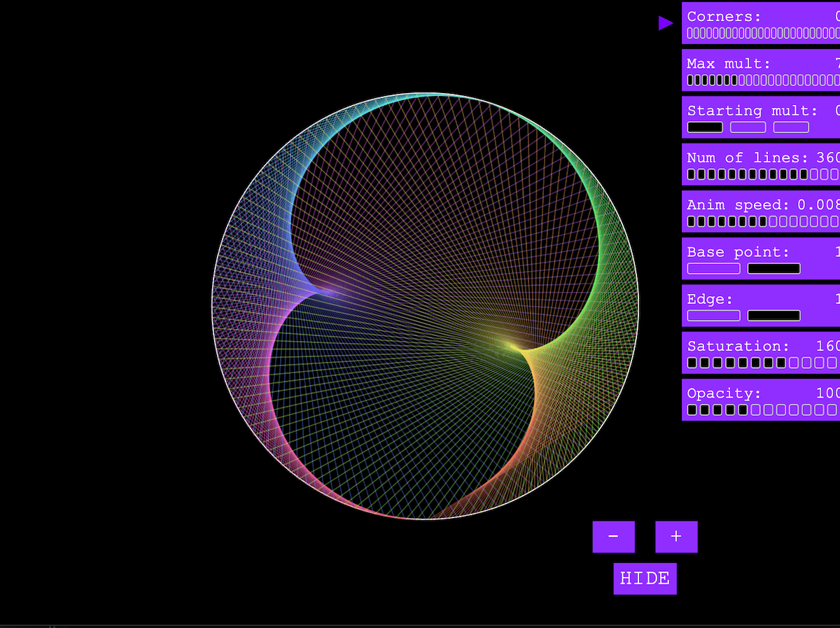Select the first Starting mult option

[705, 127]
